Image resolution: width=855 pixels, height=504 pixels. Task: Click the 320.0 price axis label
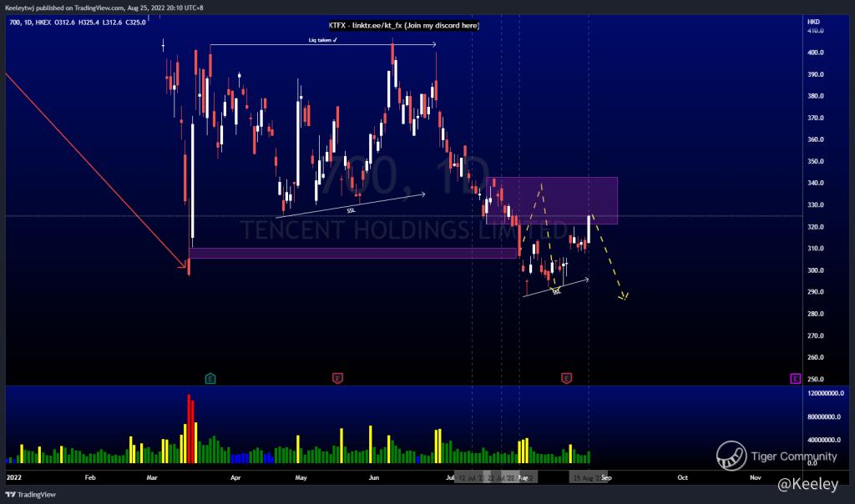click(x=816, y=227)
